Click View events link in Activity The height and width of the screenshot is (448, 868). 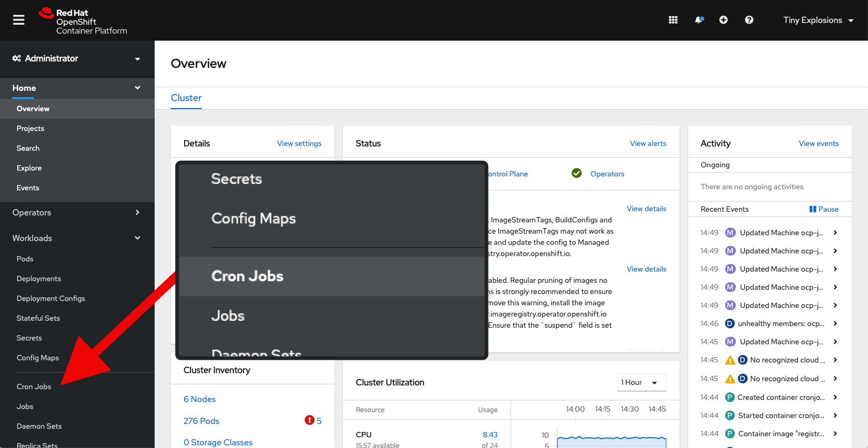(x=819, y=143)
